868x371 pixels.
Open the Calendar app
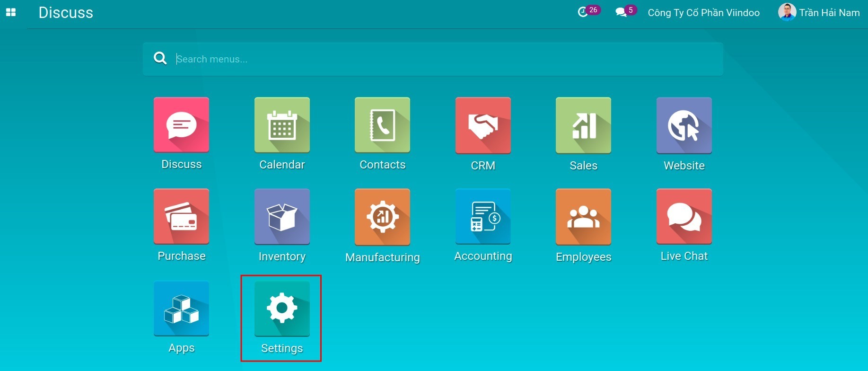[x=282, y=125]
